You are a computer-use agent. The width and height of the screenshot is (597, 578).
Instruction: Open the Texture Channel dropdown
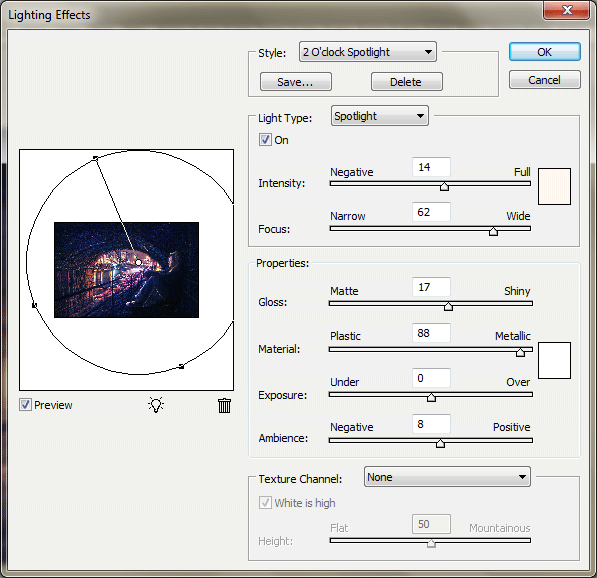tap(447, 477)
